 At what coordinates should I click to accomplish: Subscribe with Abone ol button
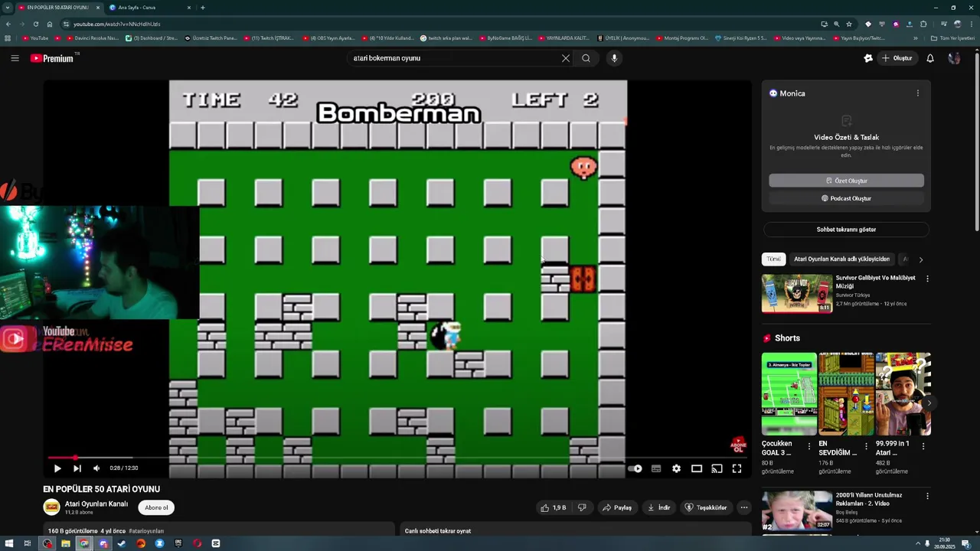(156, 507)
